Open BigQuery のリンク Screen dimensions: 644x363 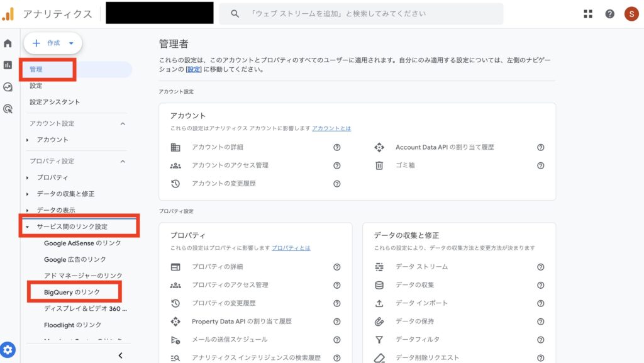coord(72,292)
